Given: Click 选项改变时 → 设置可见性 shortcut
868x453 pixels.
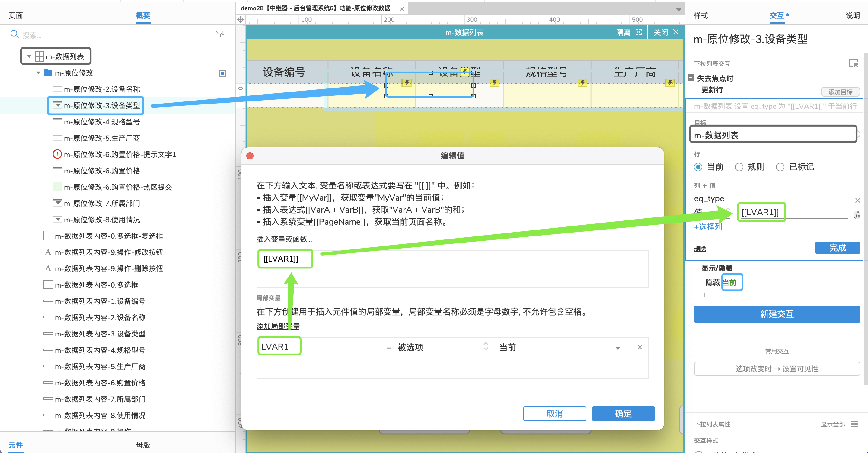Looking at the screenshot, I should [x=777, y=369].
